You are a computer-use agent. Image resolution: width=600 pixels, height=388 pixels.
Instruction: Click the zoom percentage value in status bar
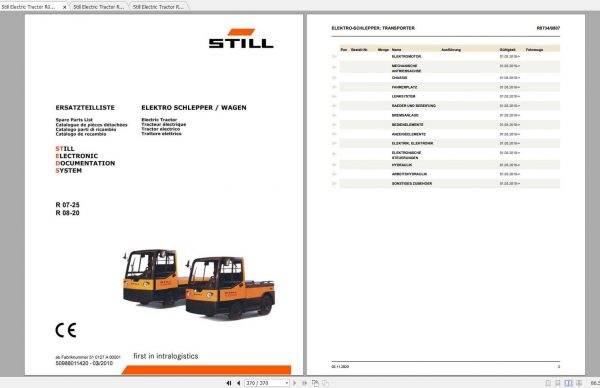pyautogui.click(x=595, y=383)
